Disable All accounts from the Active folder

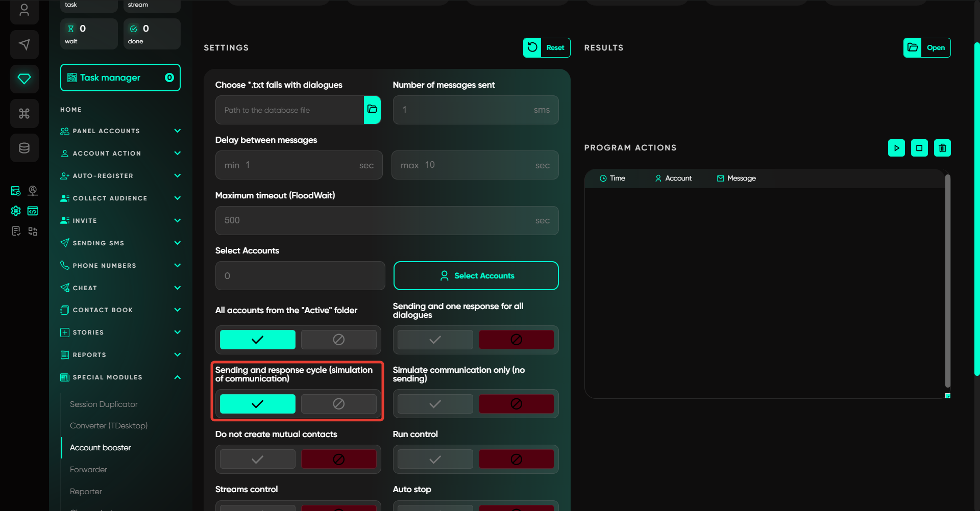[x=338, y=340]
